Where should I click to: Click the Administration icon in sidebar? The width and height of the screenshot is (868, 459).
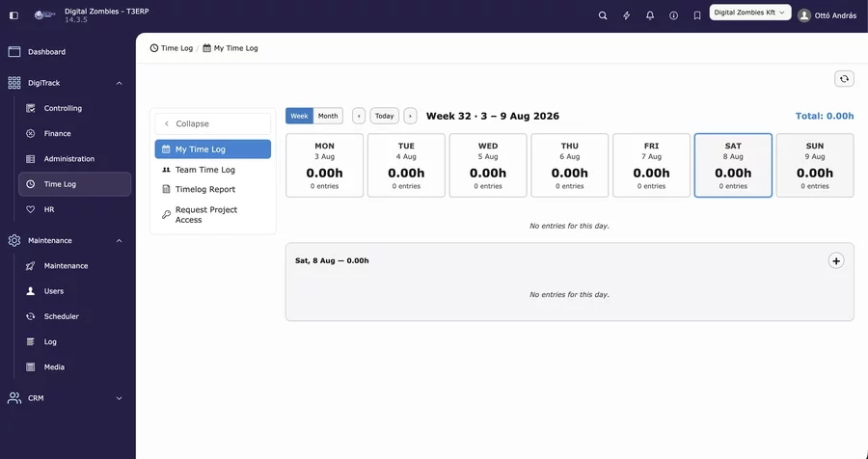click(31, 159)
